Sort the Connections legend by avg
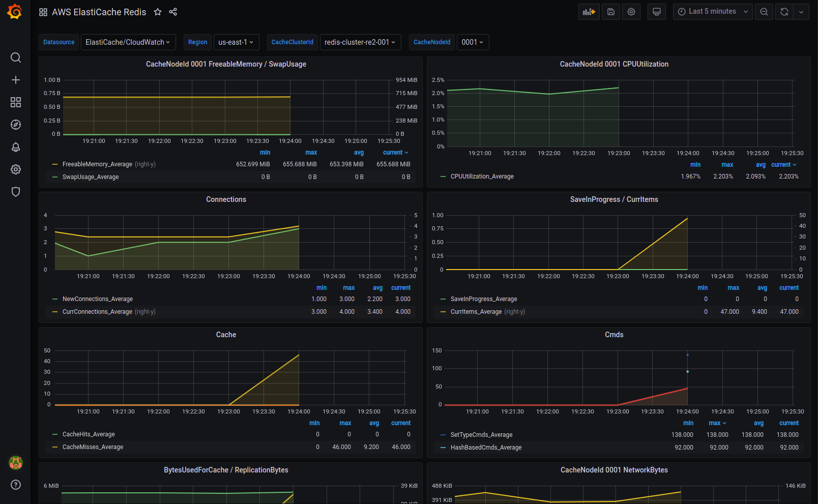The height and width of the screenshot is (504, 818). (377, 288)
